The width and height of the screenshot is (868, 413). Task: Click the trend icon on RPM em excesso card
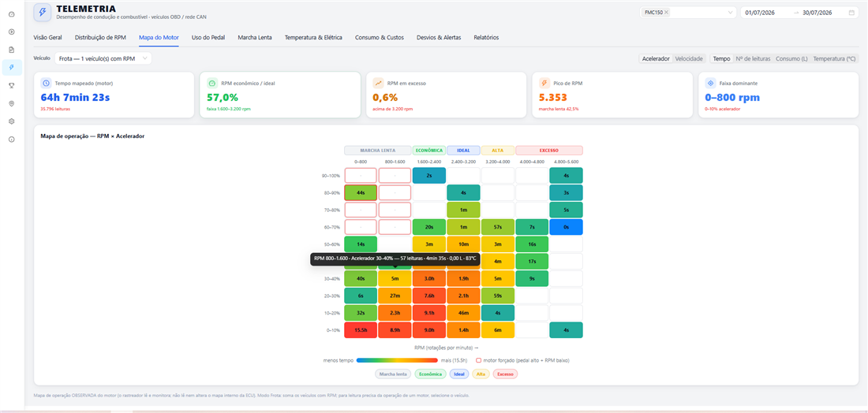(x=379, y=83)
